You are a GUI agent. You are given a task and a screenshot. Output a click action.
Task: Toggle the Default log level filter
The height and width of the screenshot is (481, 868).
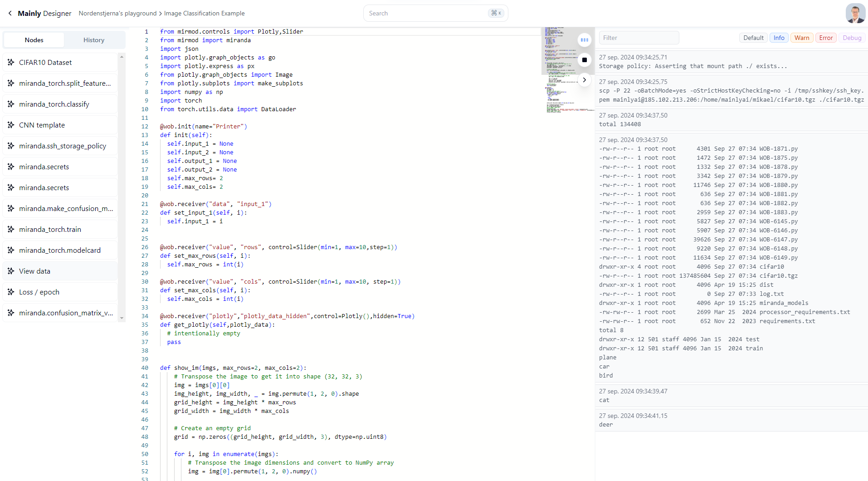tap(753, 38)
